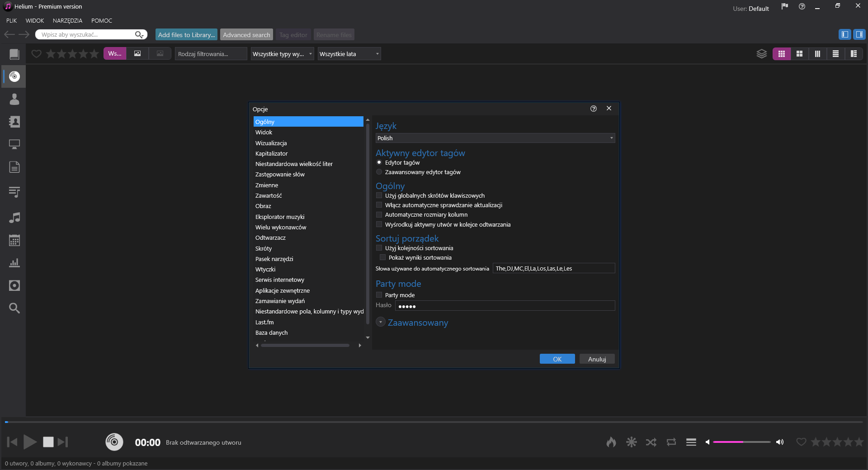Show the play queue list icon
The image size is (868, 470).
(691, 442)
